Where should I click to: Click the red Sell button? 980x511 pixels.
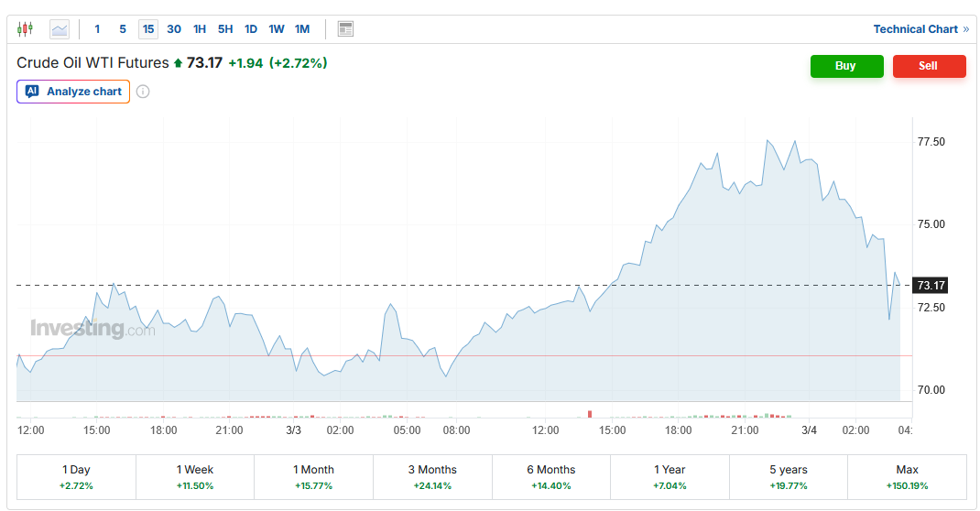930,66
